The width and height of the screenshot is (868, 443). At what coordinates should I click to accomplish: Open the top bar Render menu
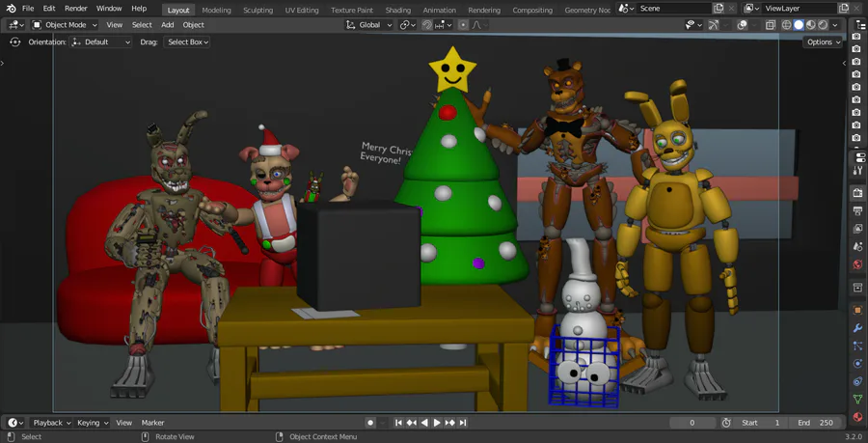click(76, 9)
